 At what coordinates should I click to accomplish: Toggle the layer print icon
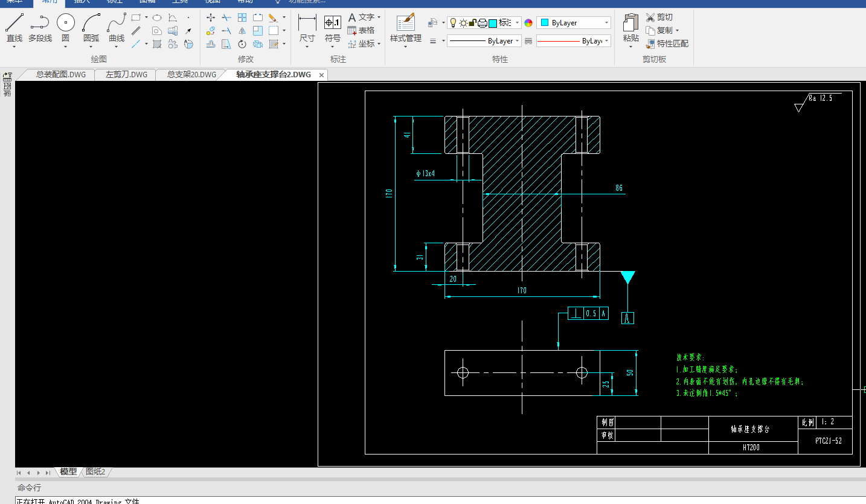point(483,23)
